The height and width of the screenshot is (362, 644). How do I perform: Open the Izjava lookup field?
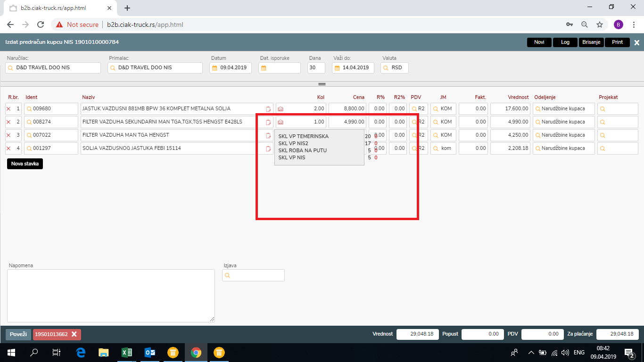coord(253,275)
